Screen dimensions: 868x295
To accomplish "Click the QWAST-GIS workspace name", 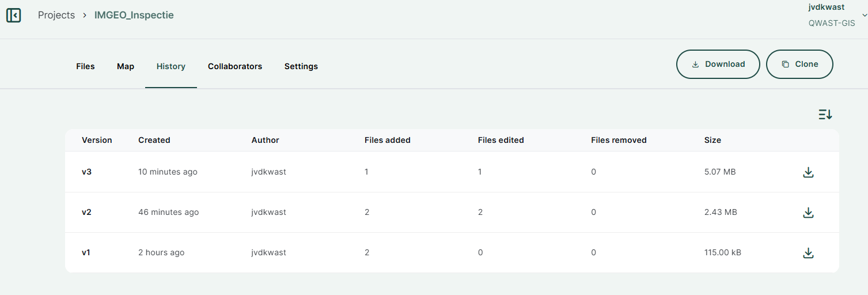I will coord(832,24).
